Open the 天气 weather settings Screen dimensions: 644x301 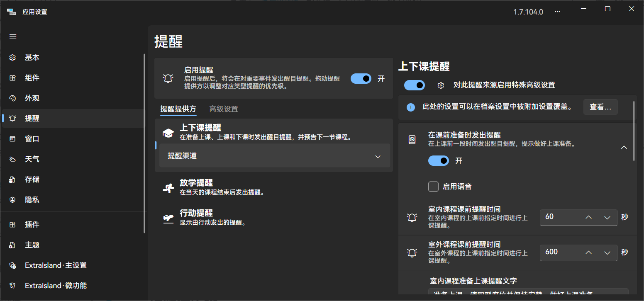click(x=32, y=159)
